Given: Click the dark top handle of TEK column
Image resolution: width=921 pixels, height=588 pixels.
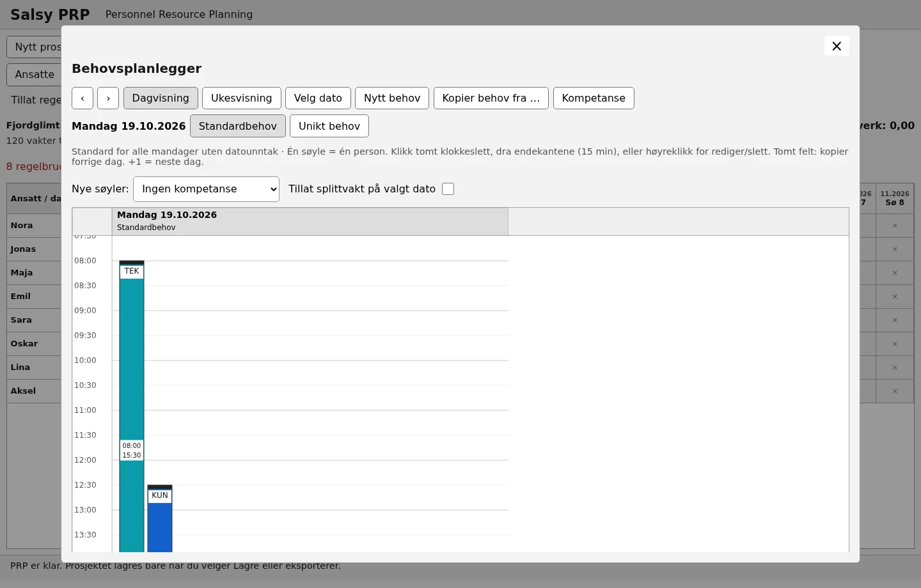Looking at the screenshot, I should 132,263.
